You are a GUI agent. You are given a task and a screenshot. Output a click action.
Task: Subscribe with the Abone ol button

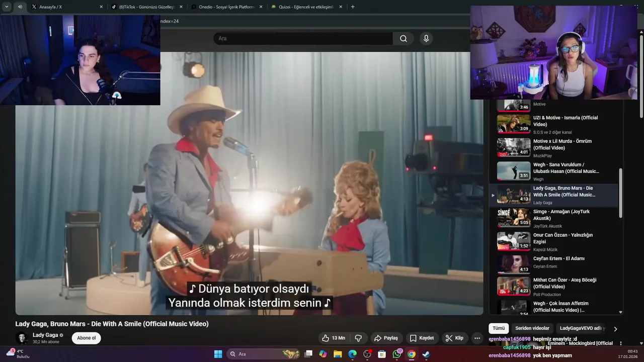[x=86, y=338]
